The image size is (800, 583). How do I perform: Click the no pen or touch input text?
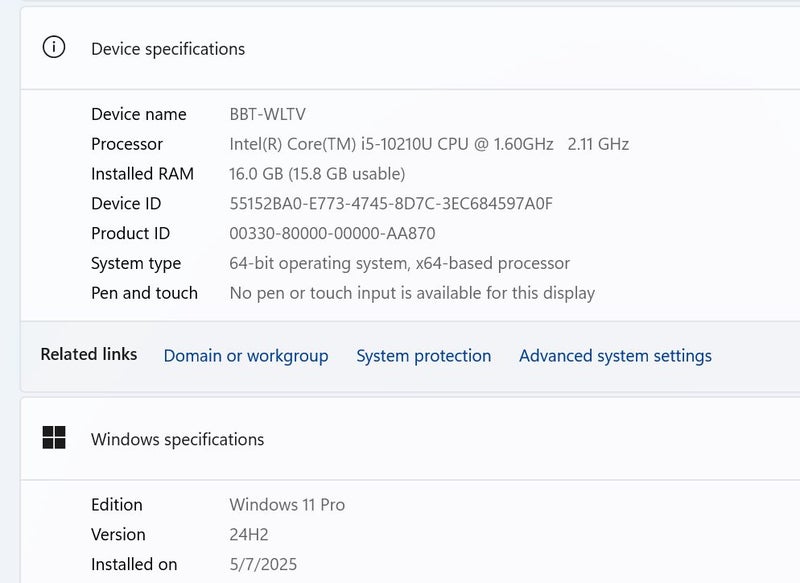pos(412,293)
